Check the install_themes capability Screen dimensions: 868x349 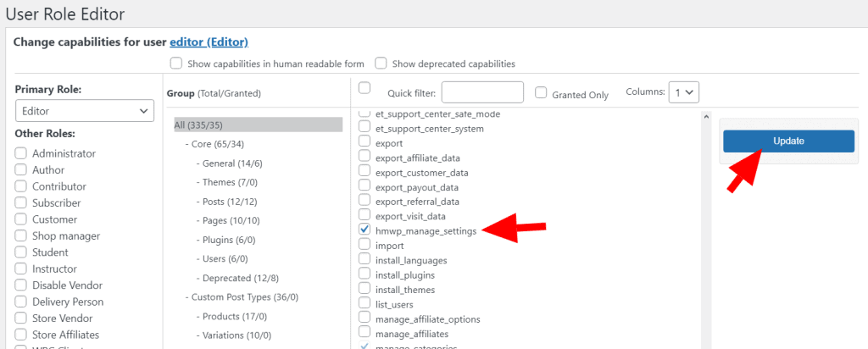pos(364,288)
